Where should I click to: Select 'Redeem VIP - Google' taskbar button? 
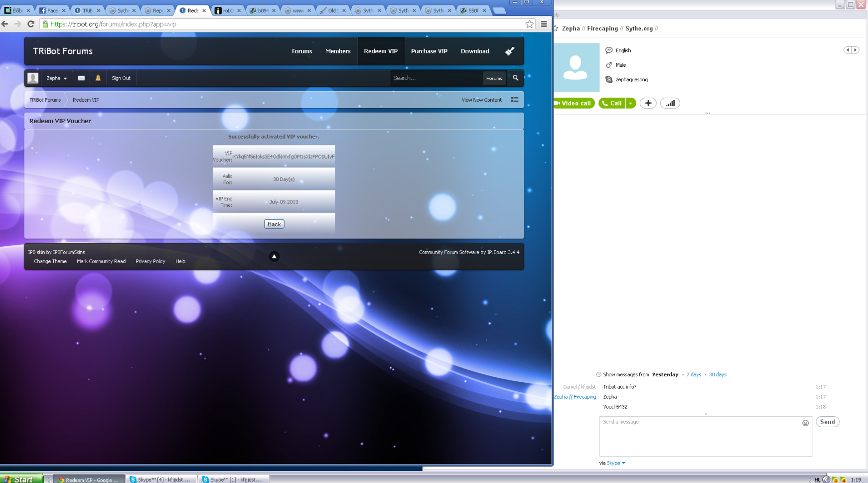(88, 480)
